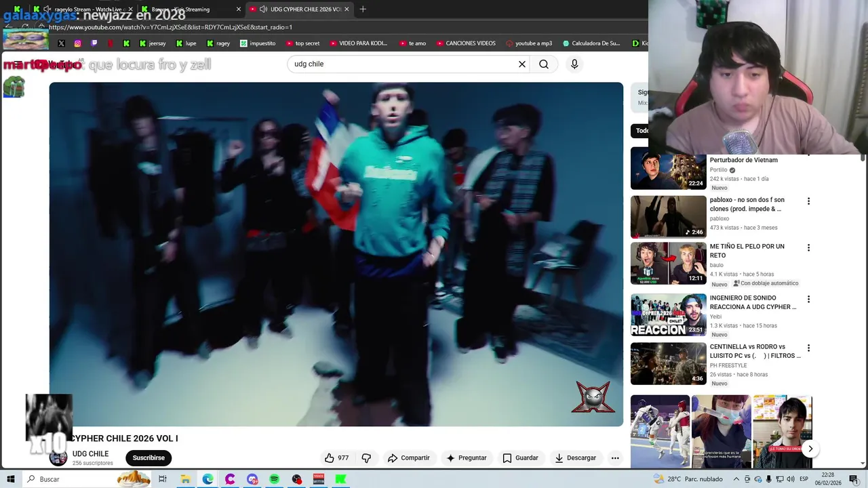Open youtube a mp3 bookmark
This screenshot has height=488, width=868.
(529, 43)
